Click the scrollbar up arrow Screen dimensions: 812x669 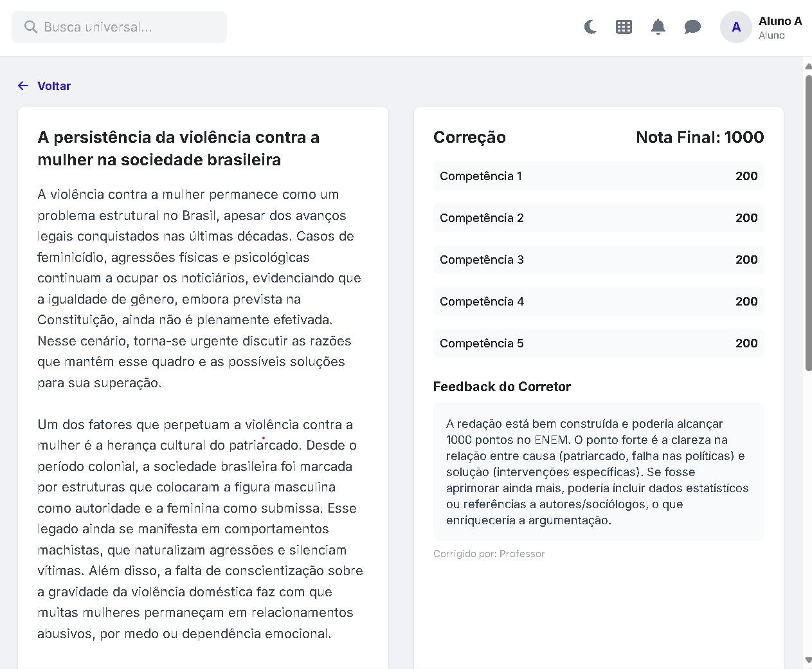point(807,65)
